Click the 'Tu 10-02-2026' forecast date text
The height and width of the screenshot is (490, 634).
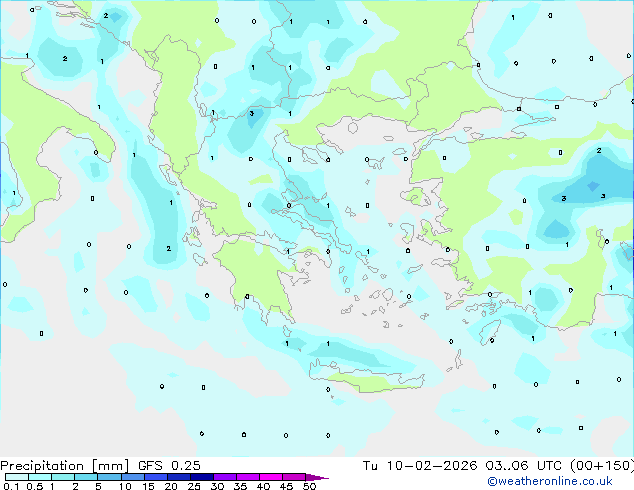click(420, 466)
